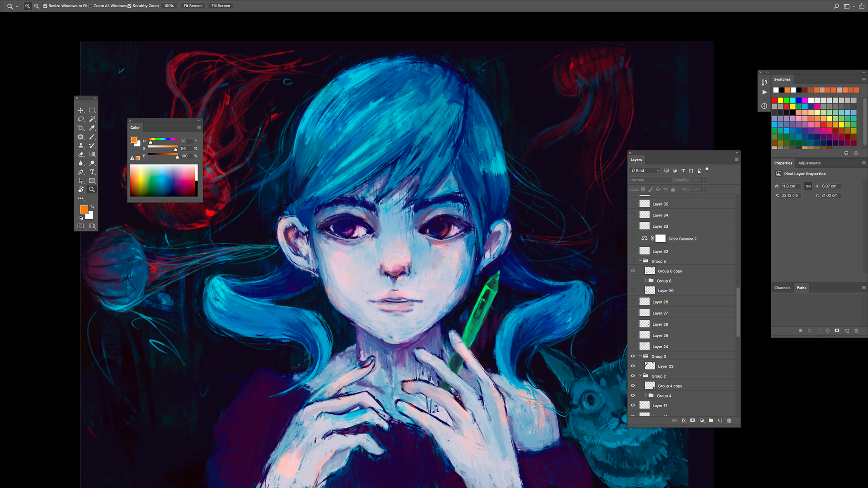Click the Hue slider in Color panel
The height and width of the screenshot is (488, 868).
163,139
